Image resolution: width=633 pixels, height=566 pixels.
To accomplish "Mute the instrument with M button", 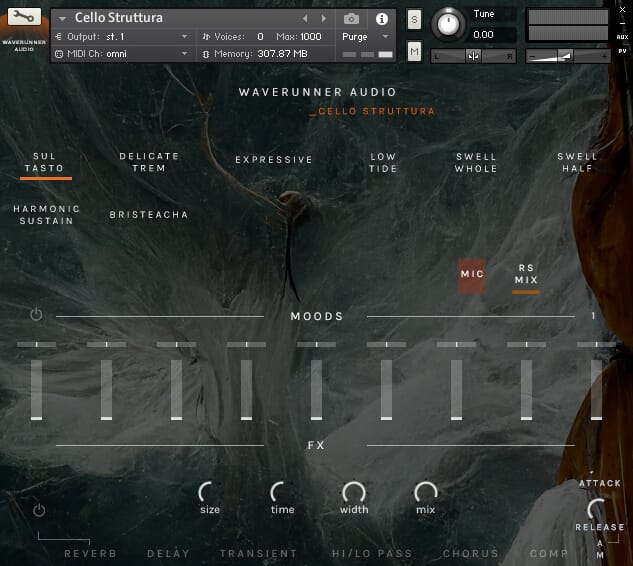I will click(414, 51).
